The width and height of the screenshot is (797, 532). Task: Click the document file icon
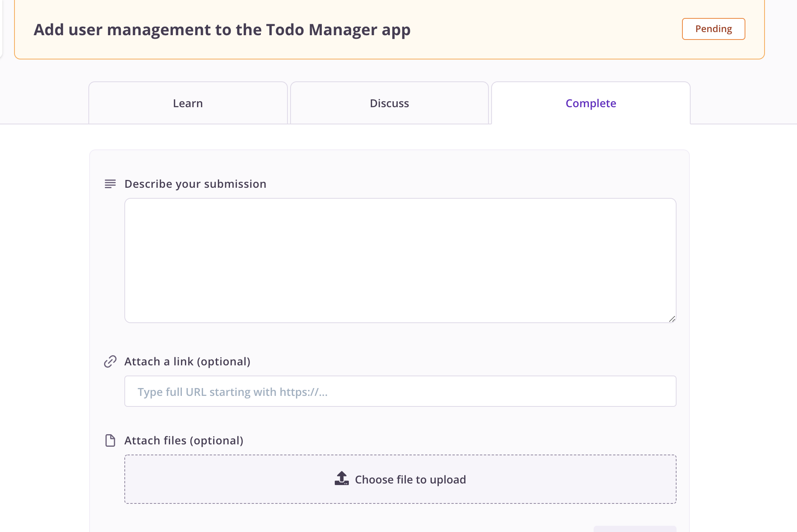click(x=110, y=440)
